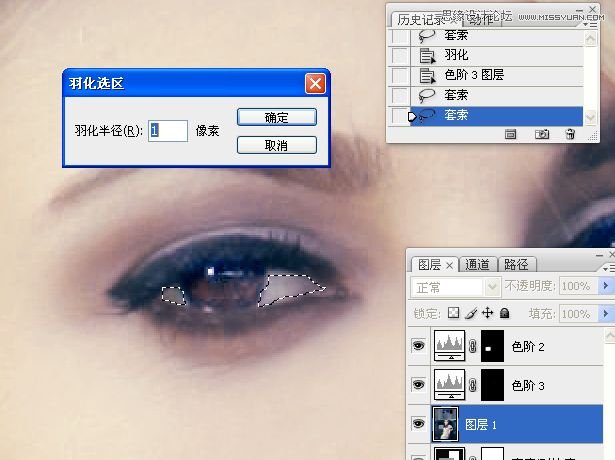Click the delete state trash icon in History panel
The width and height of the screenshot is (615, 460).
click(570, 134)
